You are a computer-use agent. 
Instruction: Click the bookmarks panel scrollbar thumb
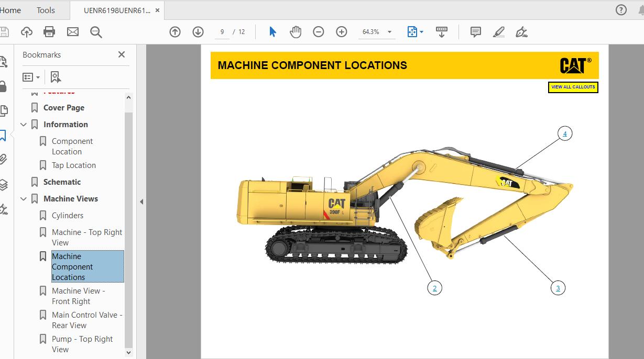point(129,230)
